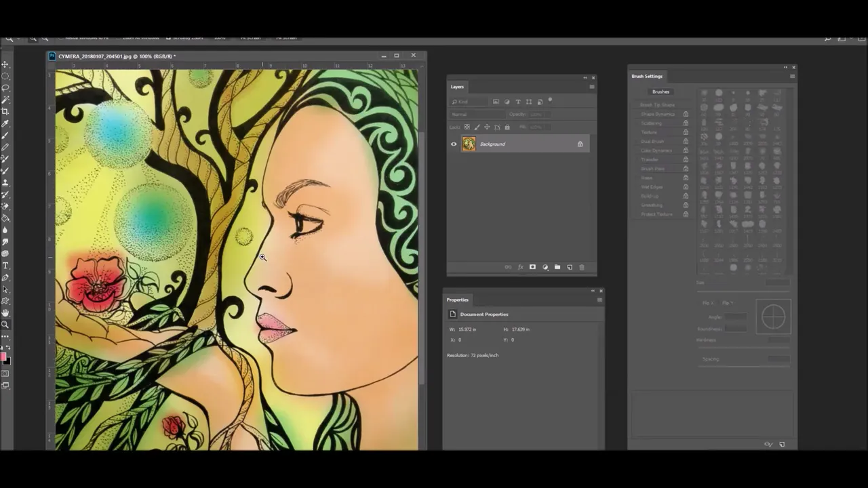
Task: Select the Layers panel tab
Action: coord(457,87)
